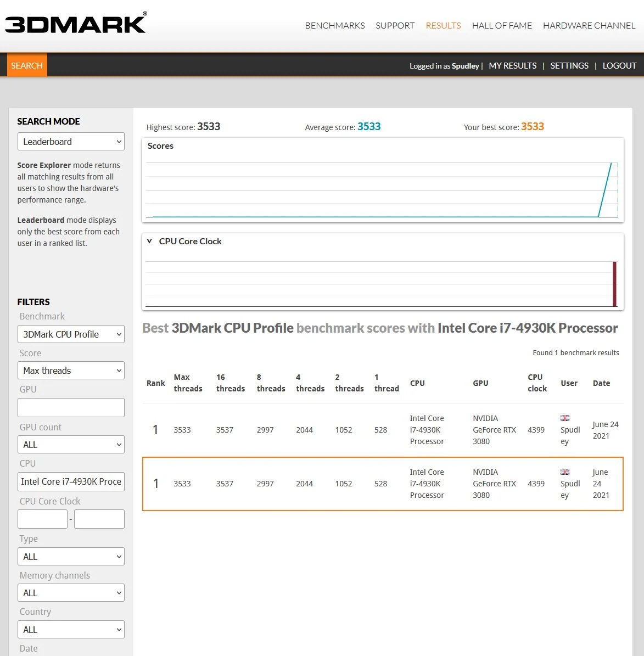
Task: Click the LOGOUT link
Action: [x=619, y=66]
